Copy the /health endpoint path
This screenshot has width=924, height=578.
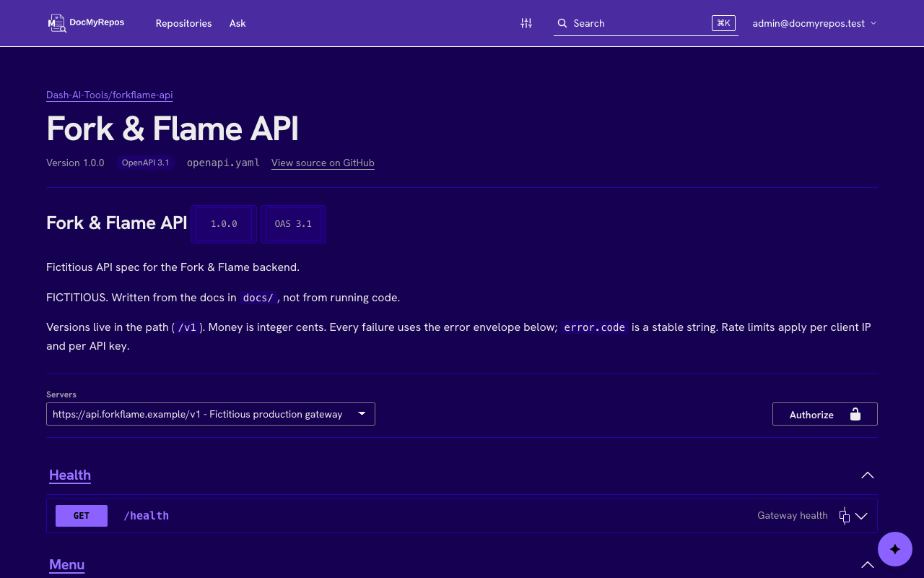844,516
